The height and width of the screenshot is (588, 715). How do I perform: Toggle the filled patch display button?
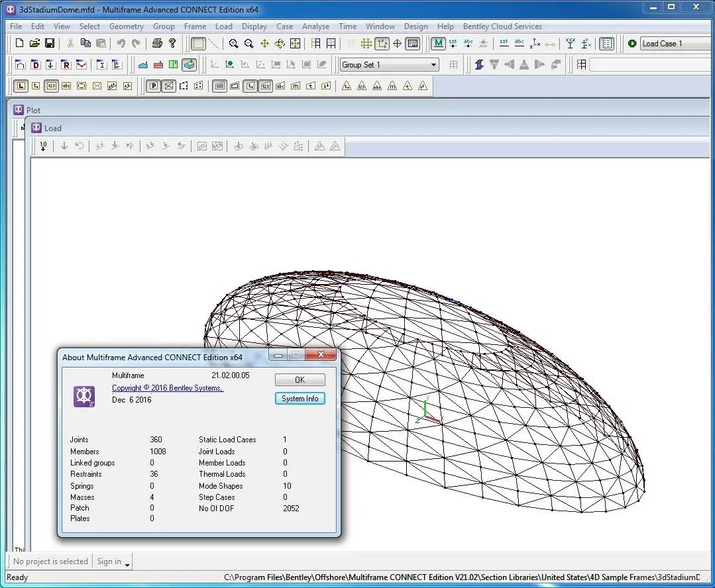pos(219,85)
